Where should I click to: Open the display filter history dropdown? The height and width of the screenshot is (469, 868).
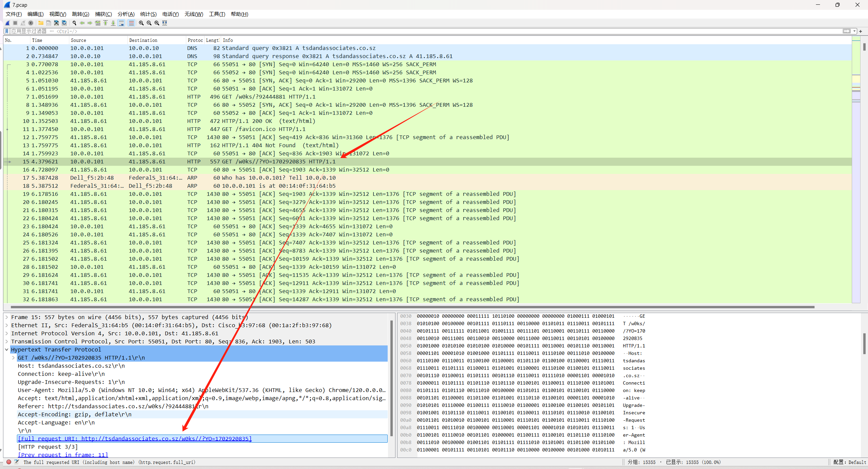click(854, 31)
